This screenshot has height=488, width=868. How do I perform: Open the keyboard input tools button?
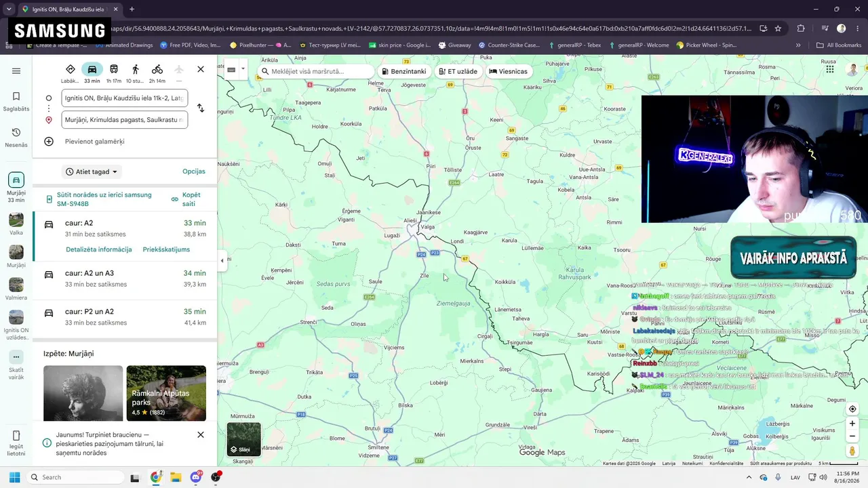(x=231, y=69)
